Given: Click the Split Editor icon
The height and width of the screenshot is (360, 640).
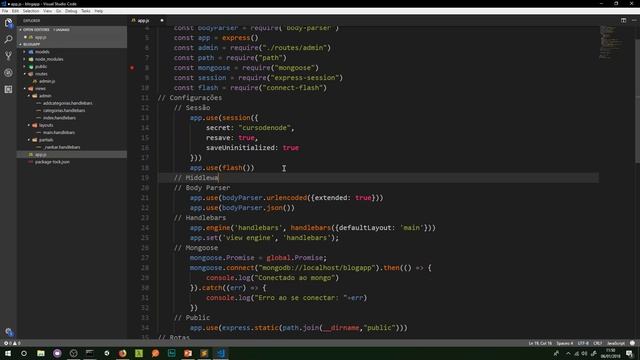Looking at the screenshot, I should [623, 20].
